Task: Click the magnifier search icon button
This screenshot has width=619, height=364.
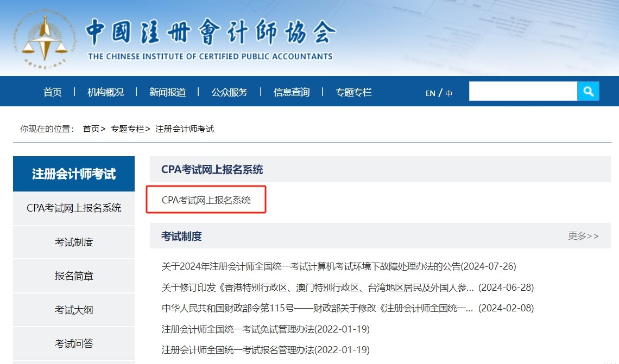Action: coord(588,91)
